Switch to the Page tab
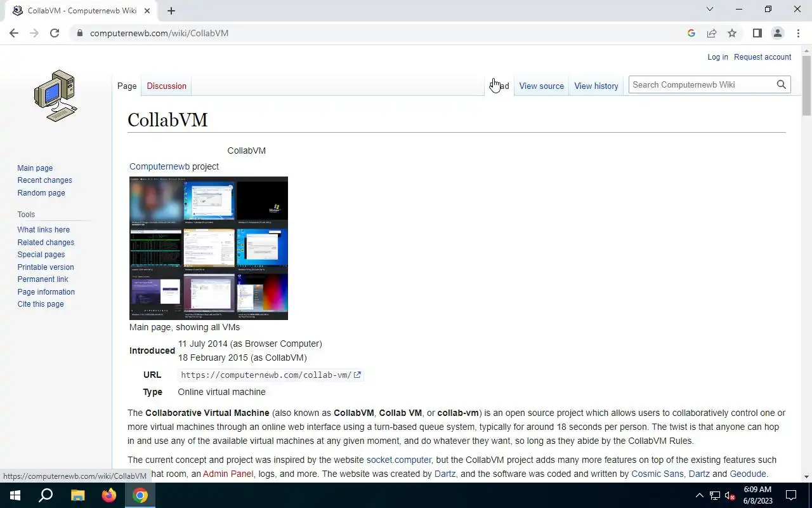The height and width of the screenshot is (508, 812). pyautogui.click(x=127, y=86)
